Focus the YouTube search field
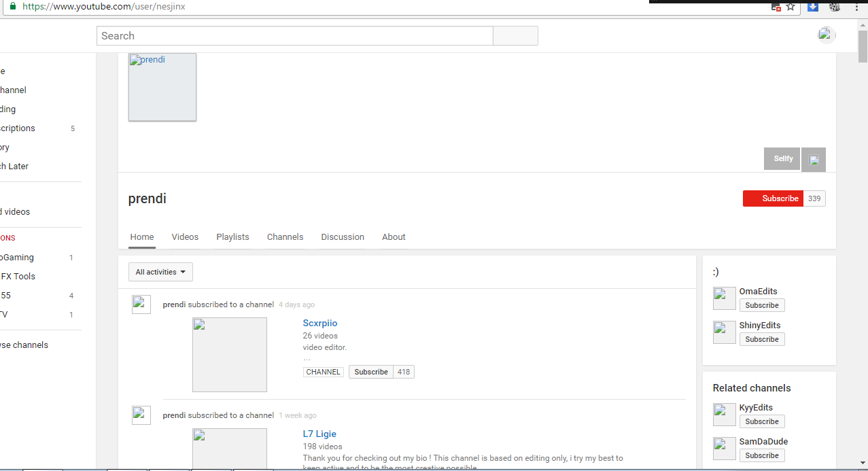The height and width of the screenshot is (471, 868). (294, 35)
